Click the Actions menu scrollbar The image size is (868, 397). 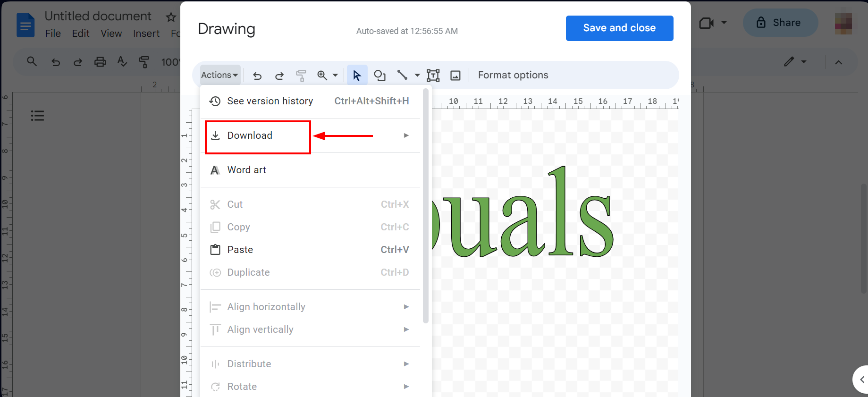[426, 205]
